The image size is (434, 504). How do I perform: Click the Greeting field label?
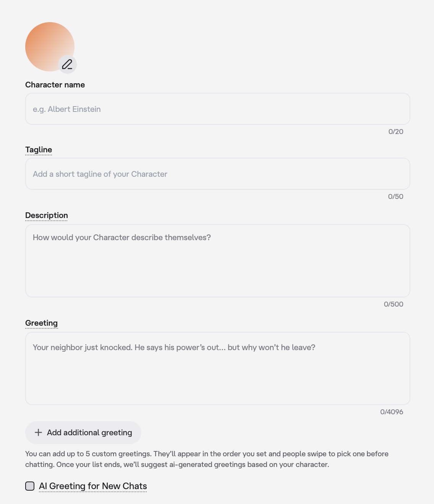[x=41, y=323]
